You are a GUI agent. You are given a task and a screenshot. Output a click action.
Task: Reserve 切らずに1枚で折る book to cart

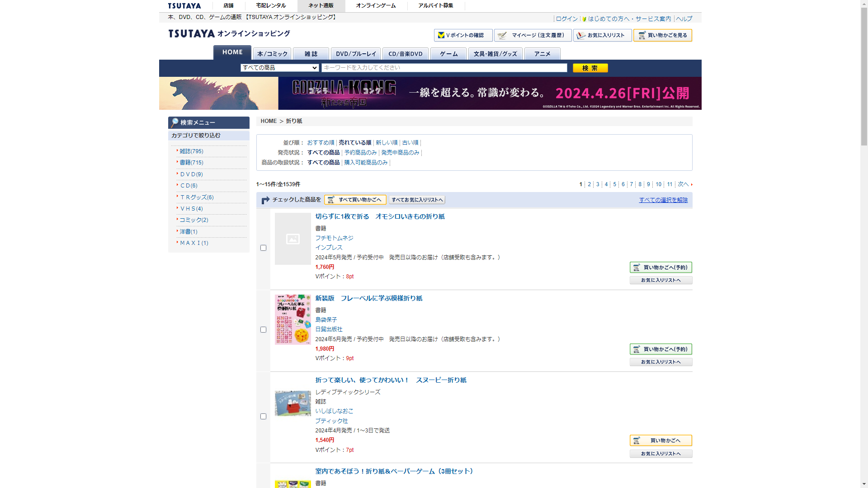tap(661, 267)
